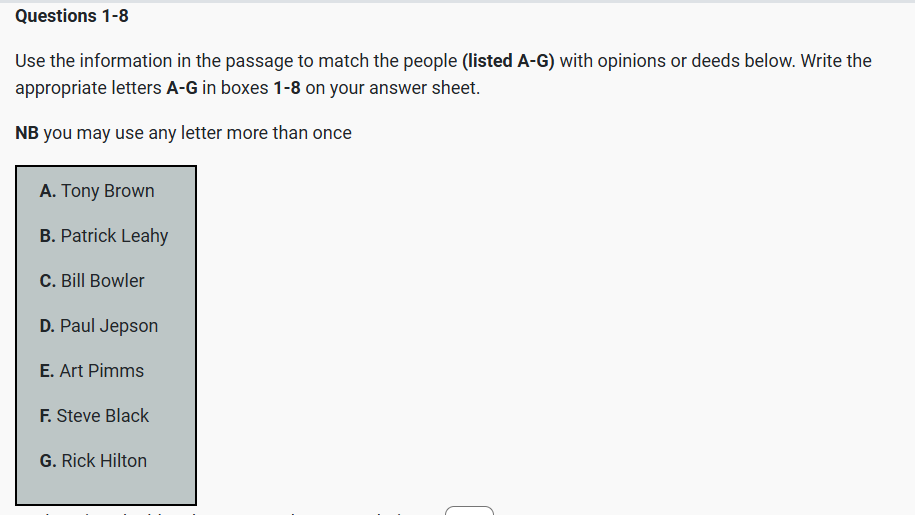This screenshot has width=915, height=515.
Task: Choose Steve Black, option F, in the list
Action: click(x=94, y=416)
